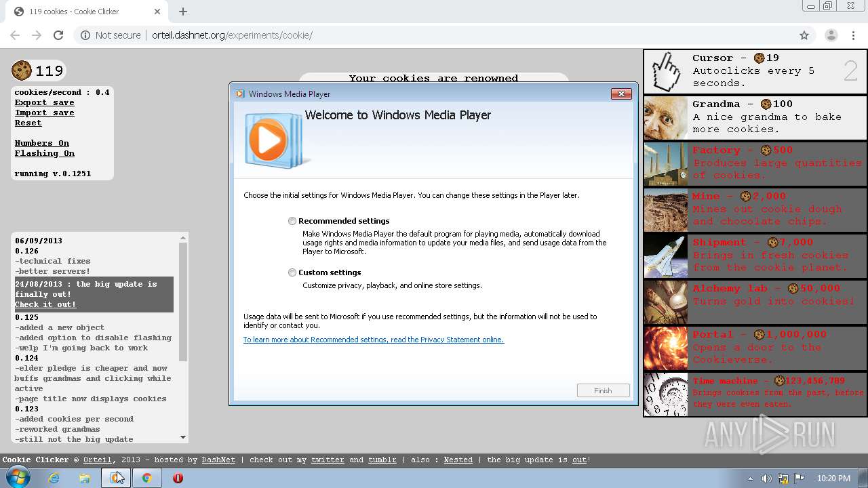868x488 pixels.
Task: Open File Explorer from the taskbar
Action: point(85,478)
